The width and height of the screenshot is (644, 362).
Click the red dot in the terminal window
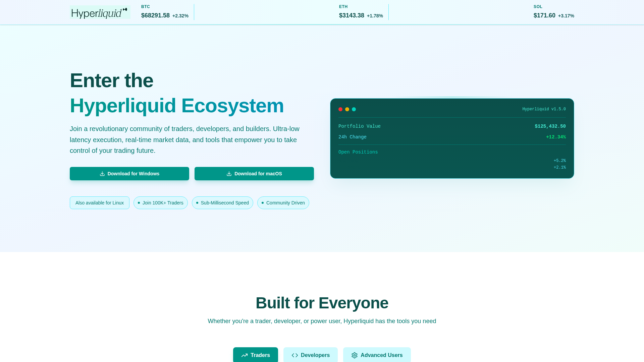pos(340,109)
